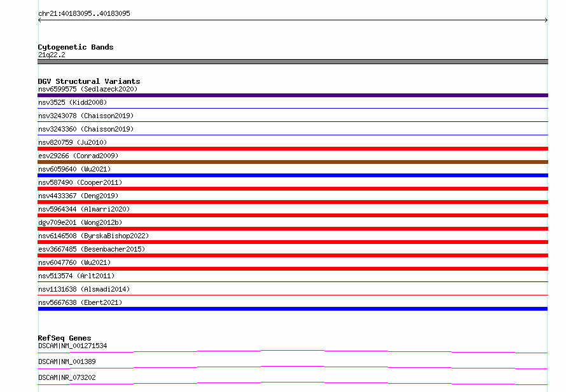Open nsv587490 (Cooper2011) variant label
Viewport: 566px width, 392px height.
pos(80,182)
